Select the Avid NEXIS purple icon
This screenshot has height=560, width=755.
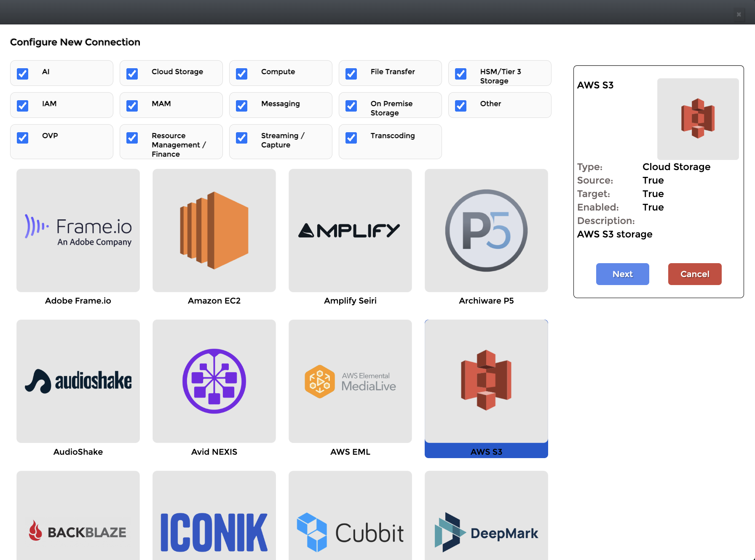(x=214, y=381)
